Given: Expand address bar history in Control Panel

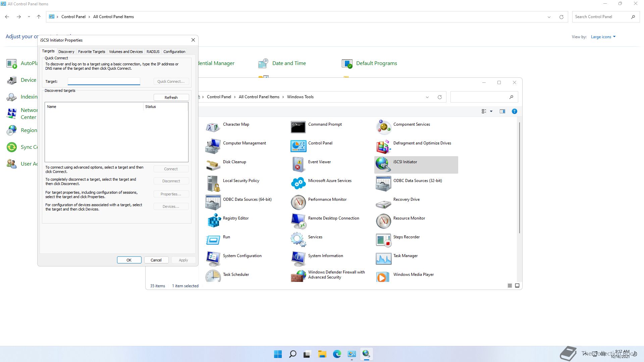Looking at the screenshot, I should pyautogui.click(x=549, y=17).
